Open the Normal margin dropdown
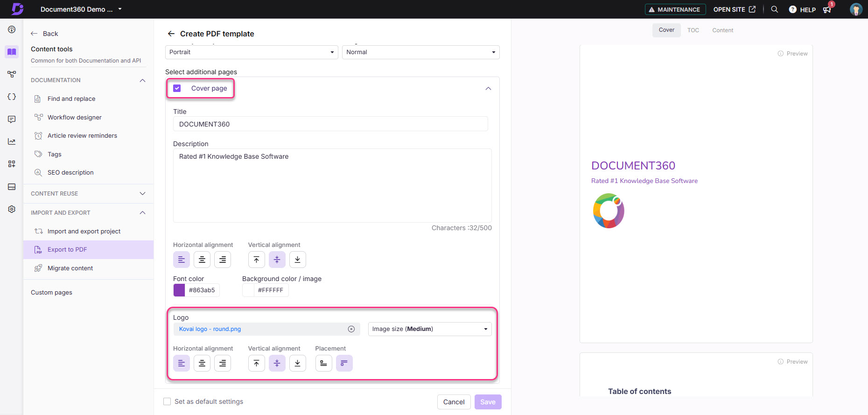This screenshot has height=415, width=868. point(421,52)
